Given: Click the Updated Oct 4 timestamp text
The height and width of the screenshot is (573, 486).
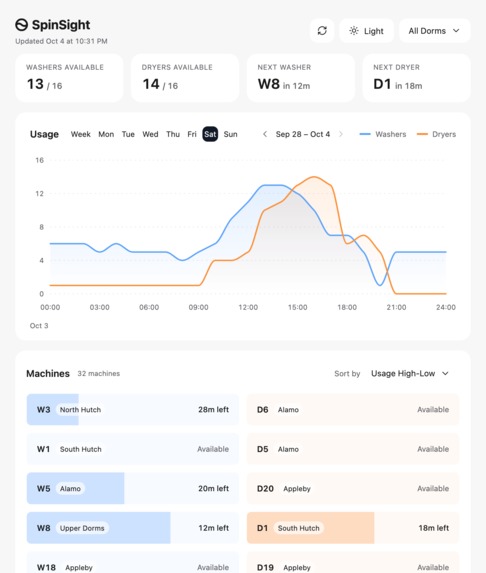Looking at the screenshot, I should (61, 41).
